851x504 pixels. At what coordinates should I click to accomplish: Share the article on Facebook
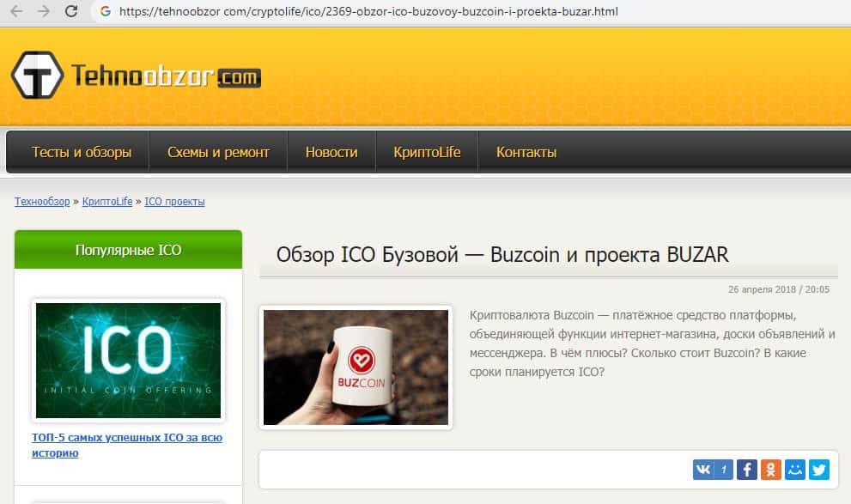(747, 470)
